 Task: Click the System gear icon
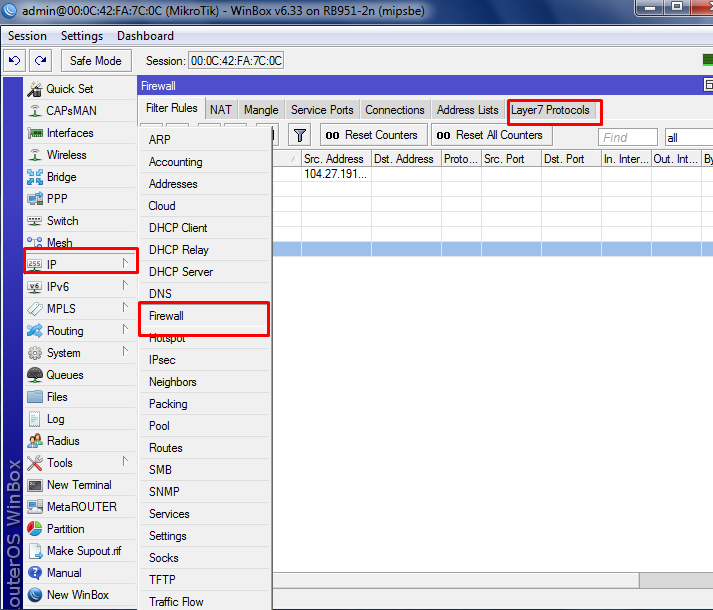(35, 353)
